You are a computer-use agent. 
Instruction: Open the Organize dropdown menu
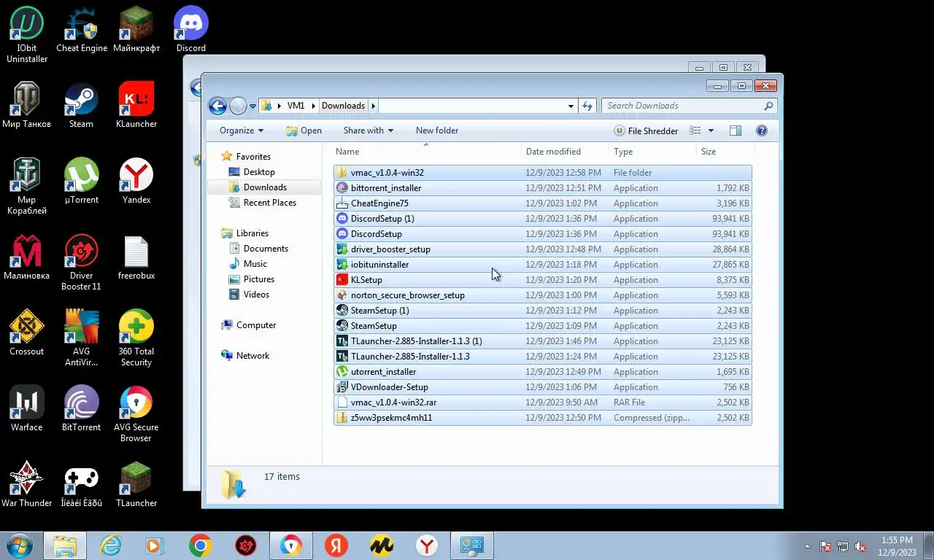point(242,131)
